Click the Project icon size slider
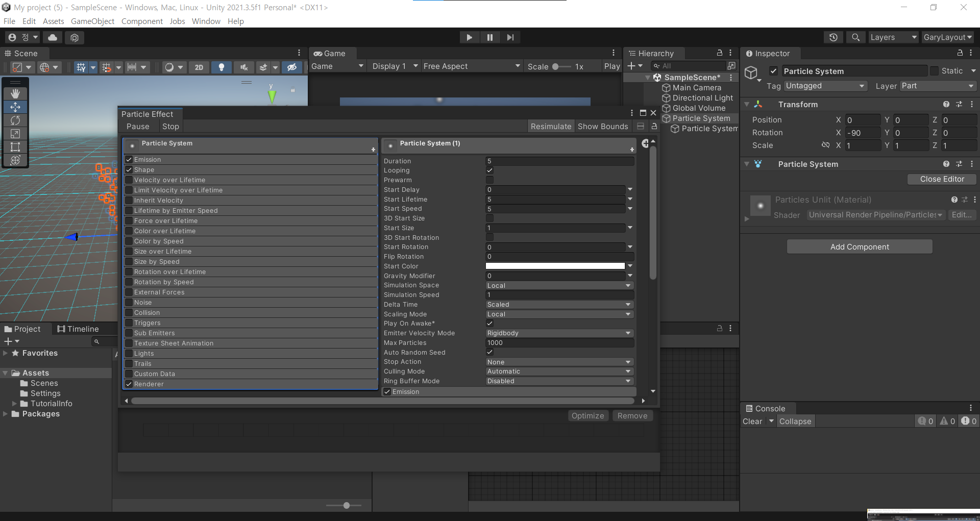The image size is (980, 521). pyautogui.click(x=344, y=505)
